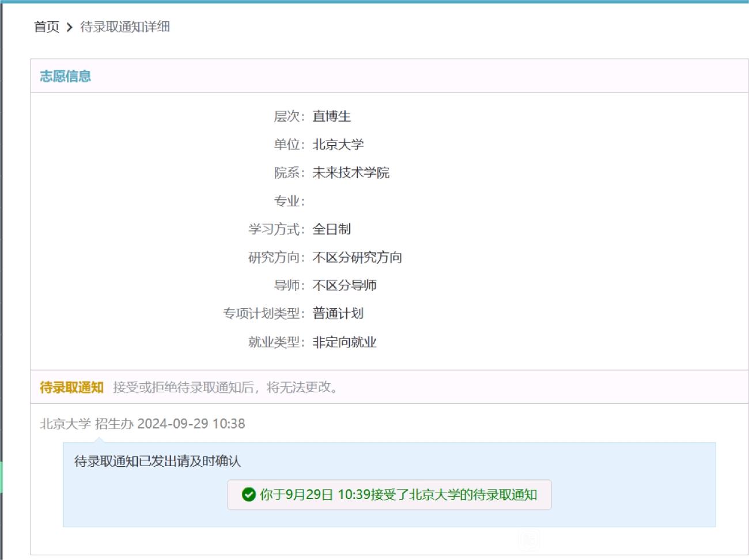Viewport: 749px width, 560px height.
Task: Select the 专项计划类型 value 普通计划
Action: (338, 313)
